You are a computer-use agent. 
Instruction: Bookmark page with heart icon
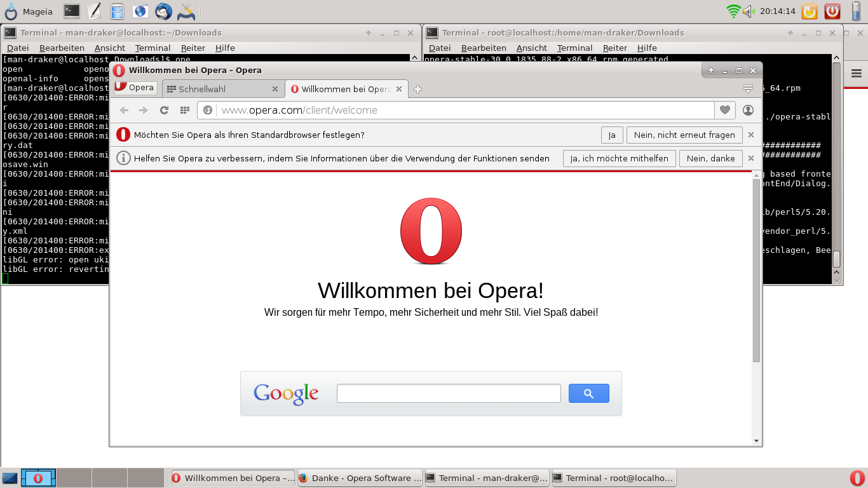coord(725,110)
